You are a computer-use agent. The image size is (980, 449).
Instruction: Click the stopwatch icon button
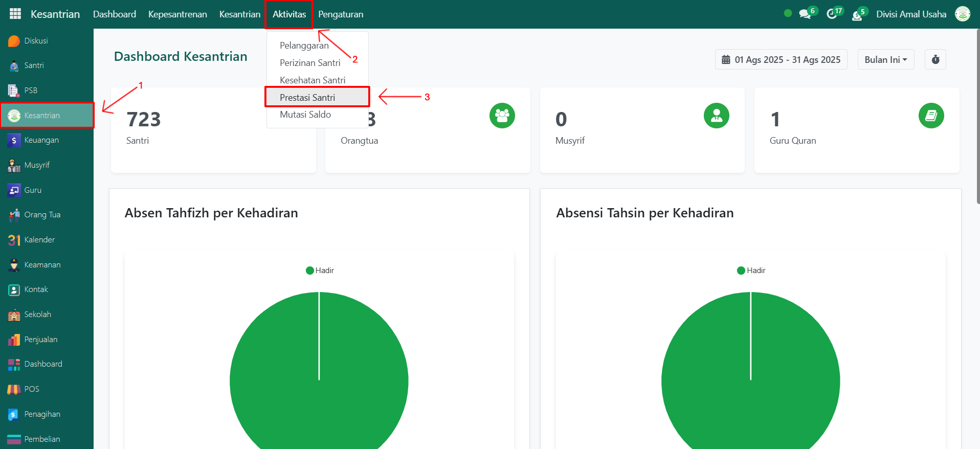point(935,59)
